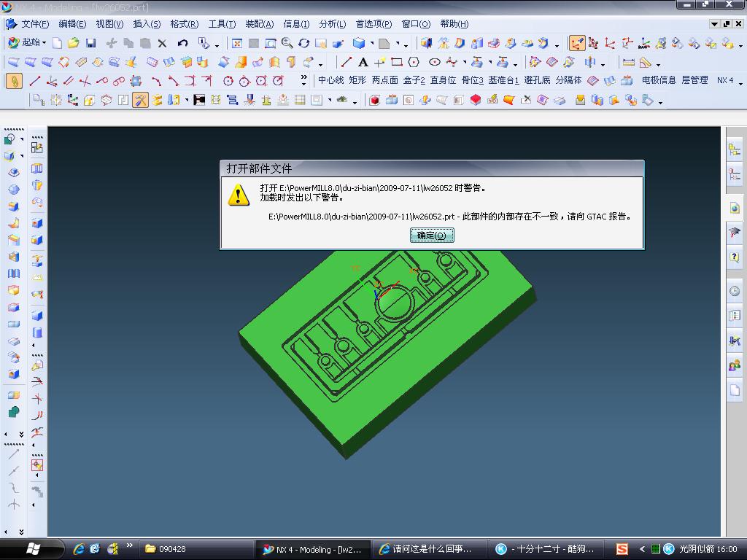Click the blue cylinder feature icon
The height and width of the screenshot is (560, 747).
(x=37, y=332)
